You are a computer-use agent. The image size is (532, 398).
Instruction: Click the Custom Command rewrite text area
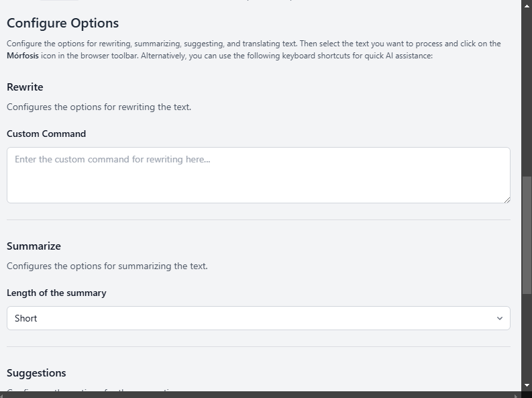258,175
